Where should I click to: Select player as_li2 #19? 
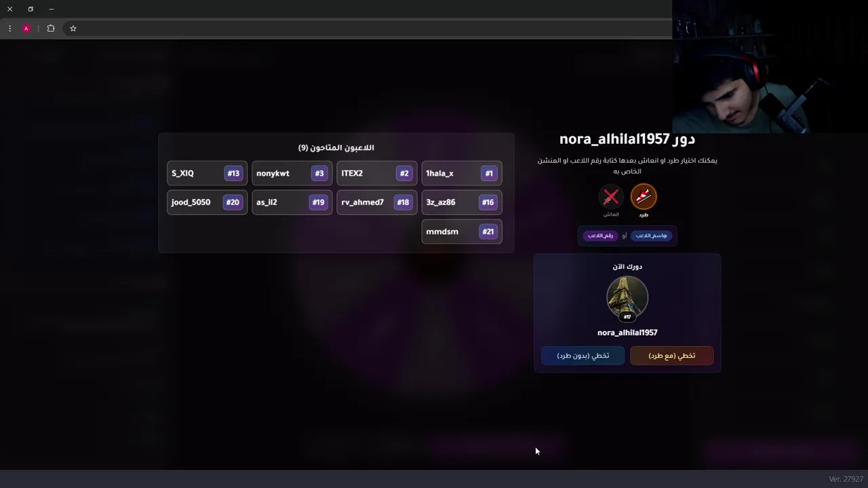pyautogui.click(x=292, y=203)
